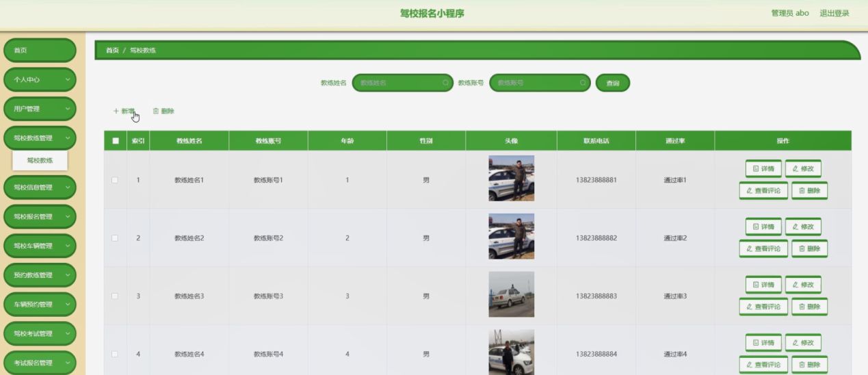Click the 教练账号2 cell
The width and height of the screenshot is (868, 375).
(268, 238)
